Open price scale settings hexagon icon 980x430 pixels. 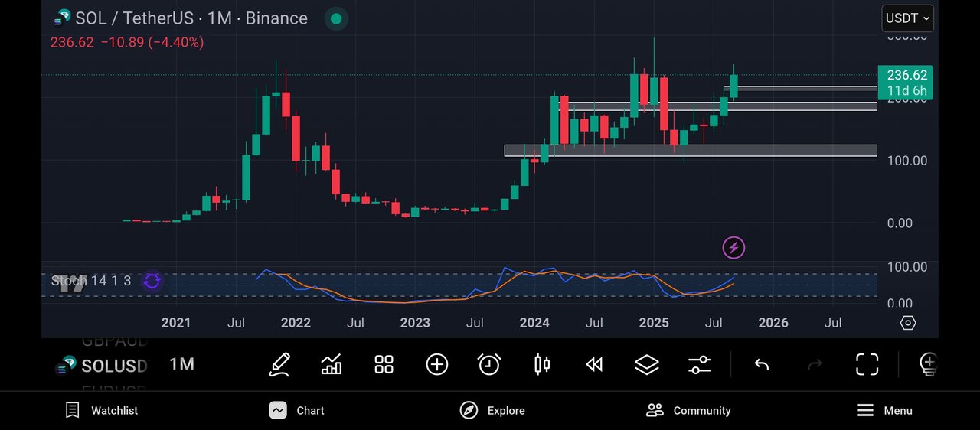tap(908, 323)
